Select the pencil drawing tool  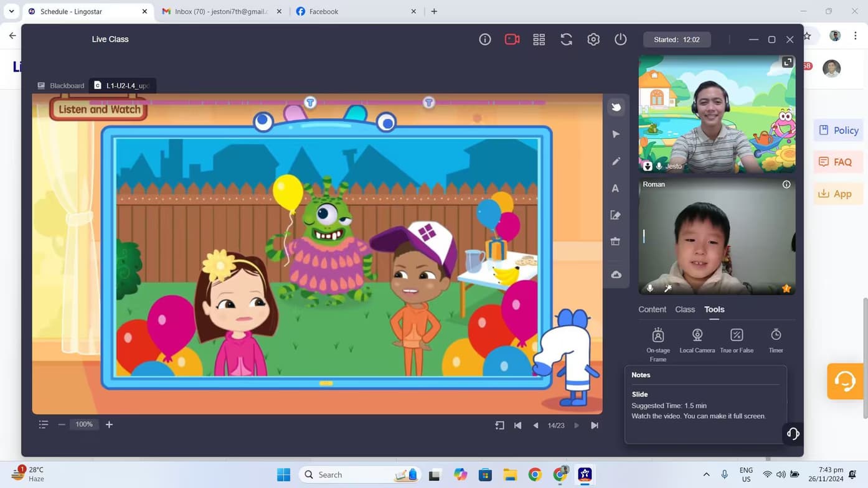point(616,161)
